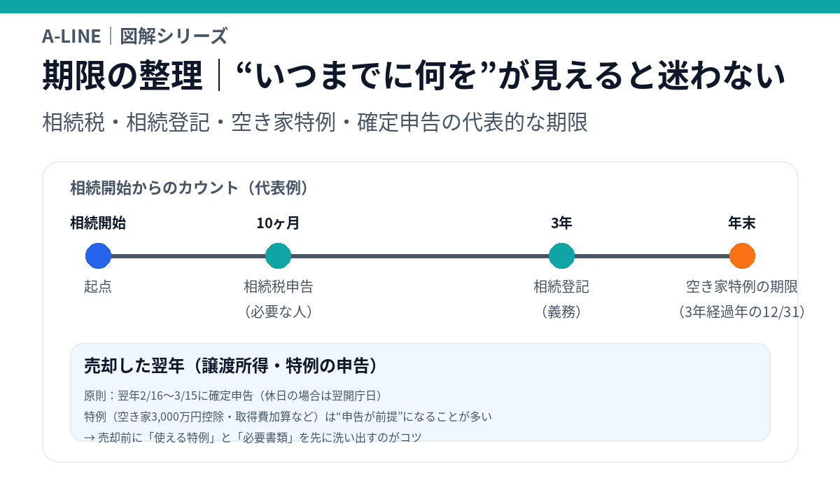This screenshot has height=504, width=840.
Task: Click the A-LINE brand text
Action: 71,36
